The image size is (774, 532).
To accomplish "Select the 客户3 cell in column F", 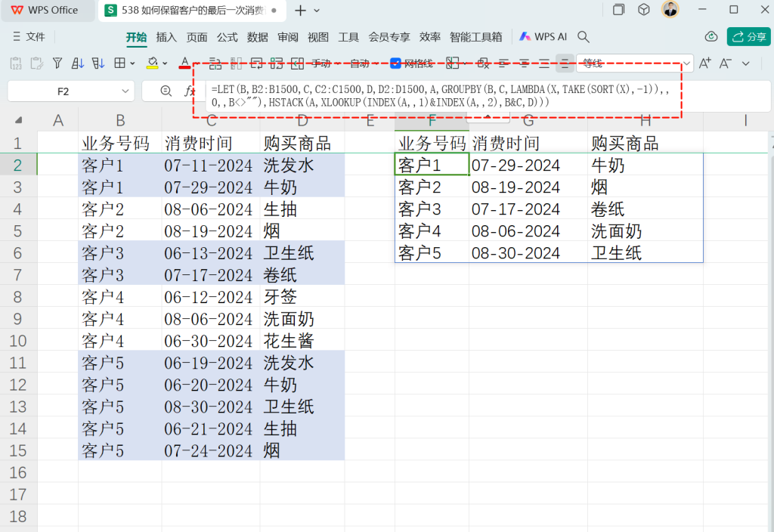I will (x=432, y=209).
